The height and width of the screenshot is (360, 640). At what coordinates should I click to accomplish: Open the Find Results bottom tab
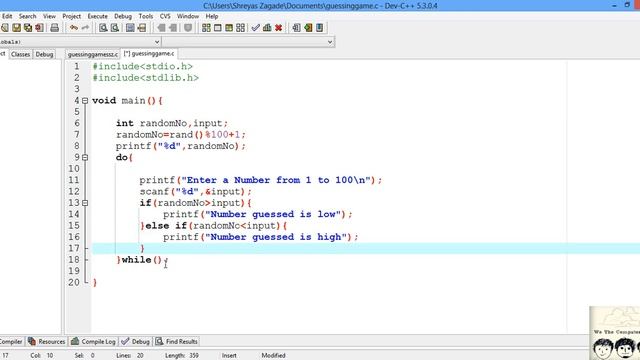(x=177, y=341)
